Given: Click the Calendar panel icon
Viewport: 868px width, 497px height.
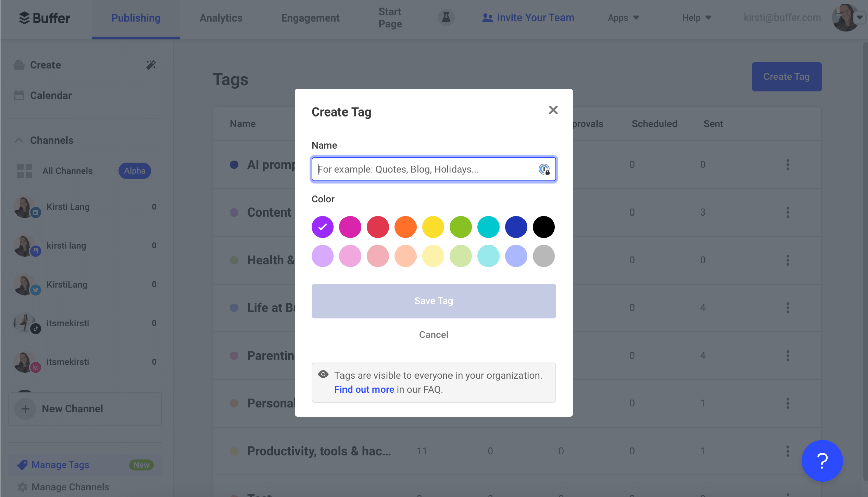Looking at the screenshot, I should [x=19, y=95].
